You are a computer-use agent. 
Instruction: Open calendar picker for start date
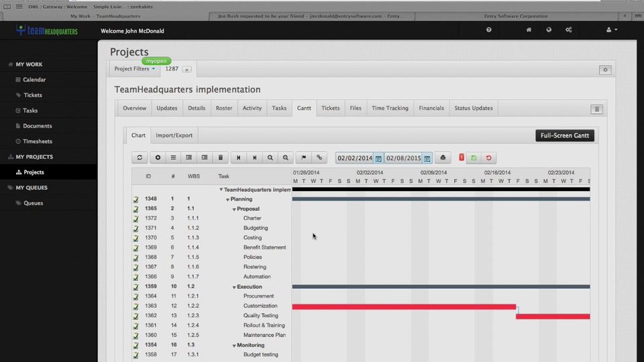(x=378, y=158)
